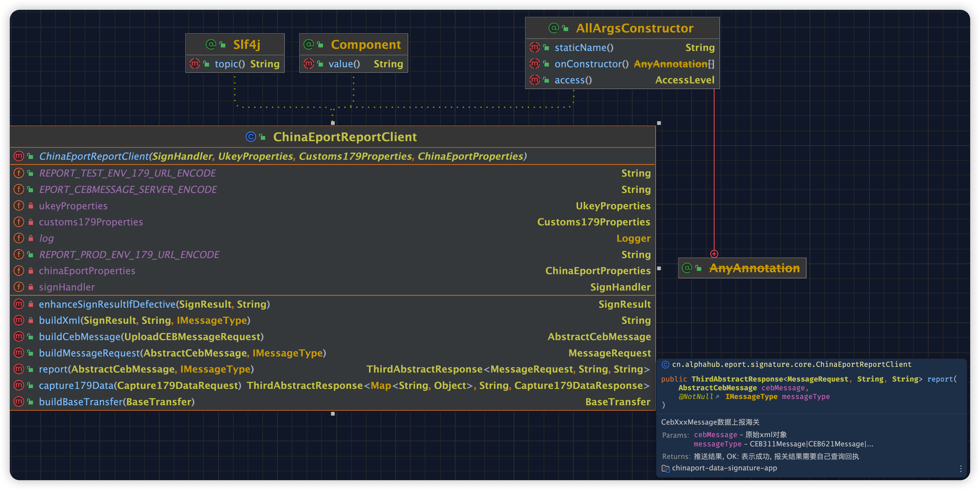
Task: Select the AnyAnnotation node title
Action: [754, 268]
